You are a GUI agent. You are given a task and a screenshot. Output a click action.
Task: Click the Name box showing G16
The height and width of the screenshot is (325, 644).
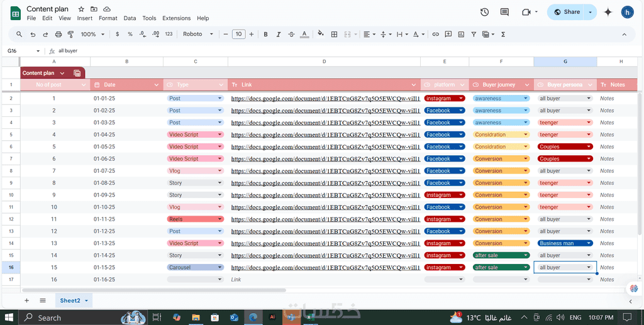coord(23,51)
